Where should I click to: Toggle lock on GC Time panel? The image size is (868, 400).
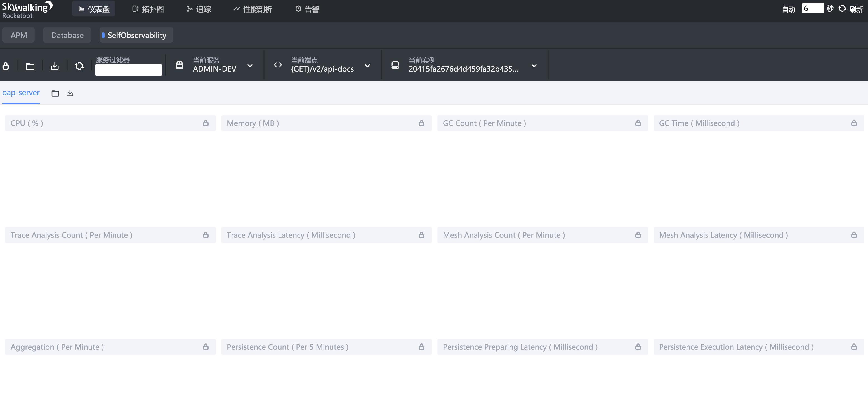(853, 123)
